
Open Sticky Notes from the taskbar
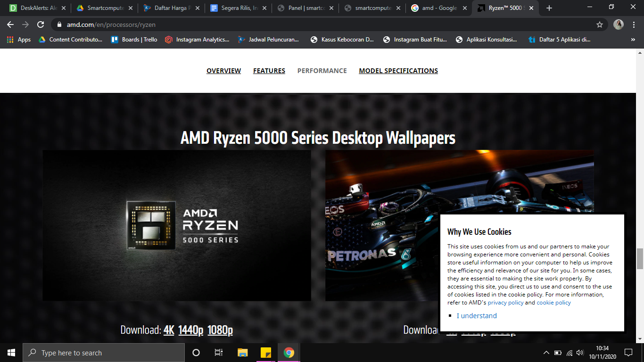point(265,353)
